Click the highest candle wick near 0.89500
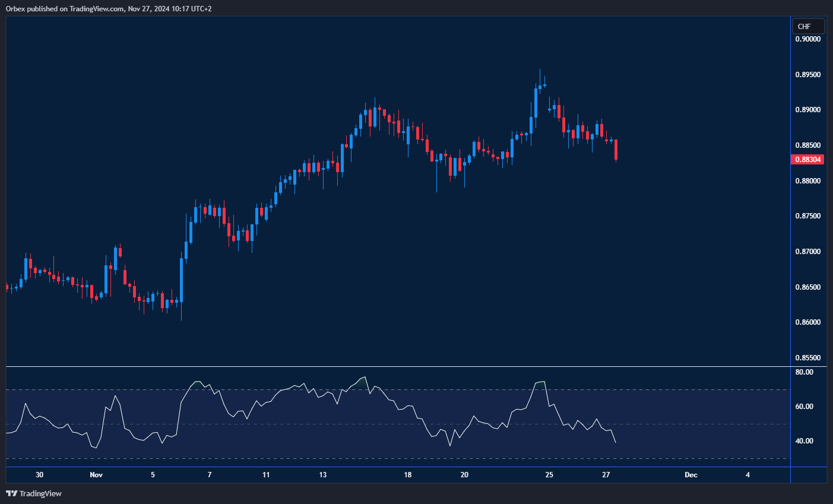The width and height of the screenshot is (833, 504). click(x=540, y=74)
